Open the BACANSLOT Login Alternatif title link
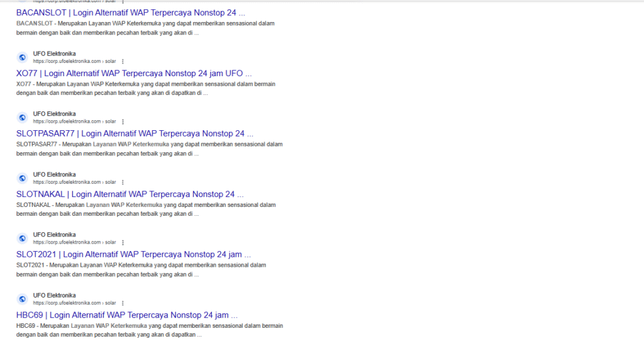 pyautogui.click(x=131, y=13)
